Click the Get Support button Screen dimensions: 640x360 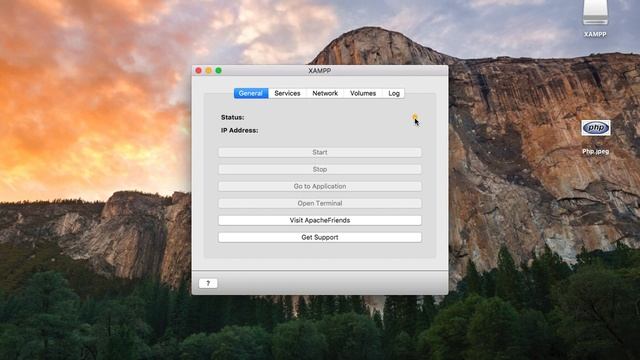pyautogui.click(x=320, y=237)
